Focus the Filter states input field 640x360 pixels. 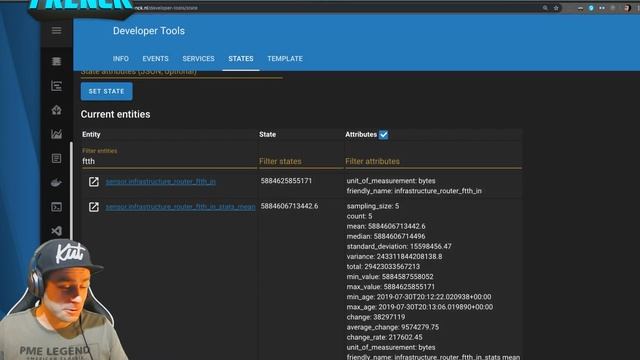tap(301, 161)
